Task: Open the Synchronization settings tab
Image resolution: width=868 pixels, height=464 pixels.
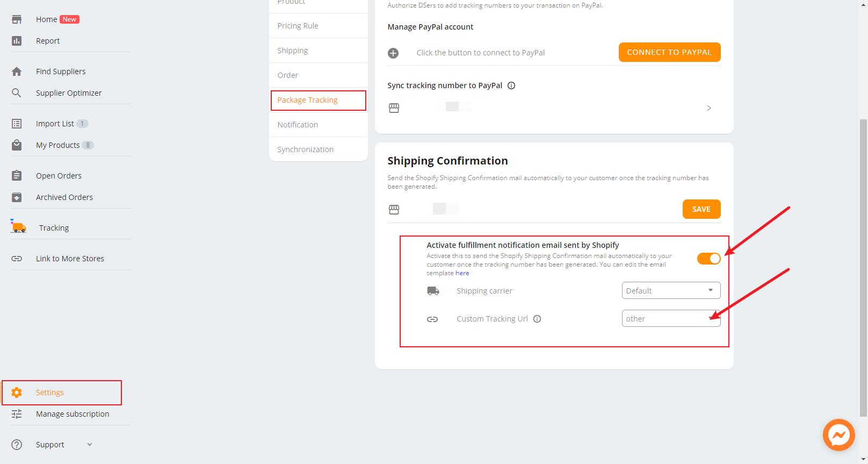Action: point(319,149)
